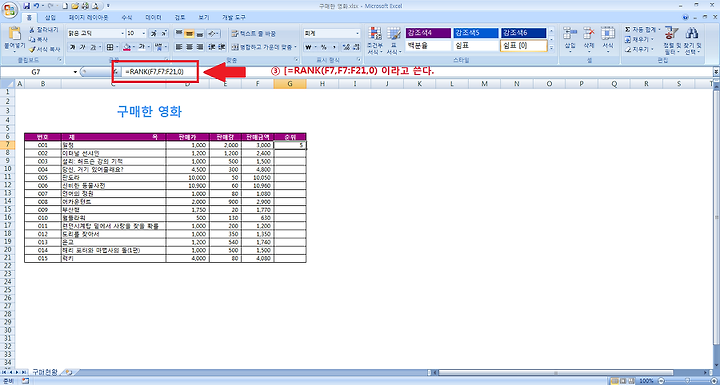The height and width of the screenshot is (385, 720).
Task: Activate the 서식 복사 format painter
Action: (45, 48)
